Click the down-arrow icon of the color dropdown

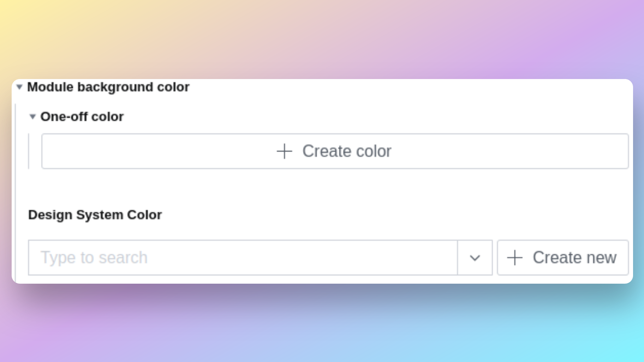pyautogui.click(x=475, y=258)
